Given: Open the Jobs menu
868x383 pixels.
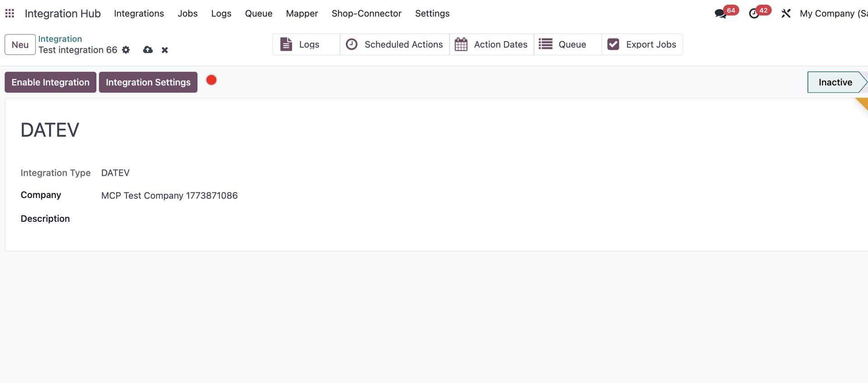Looking at the screenshot, I should [x=188, y=14].
